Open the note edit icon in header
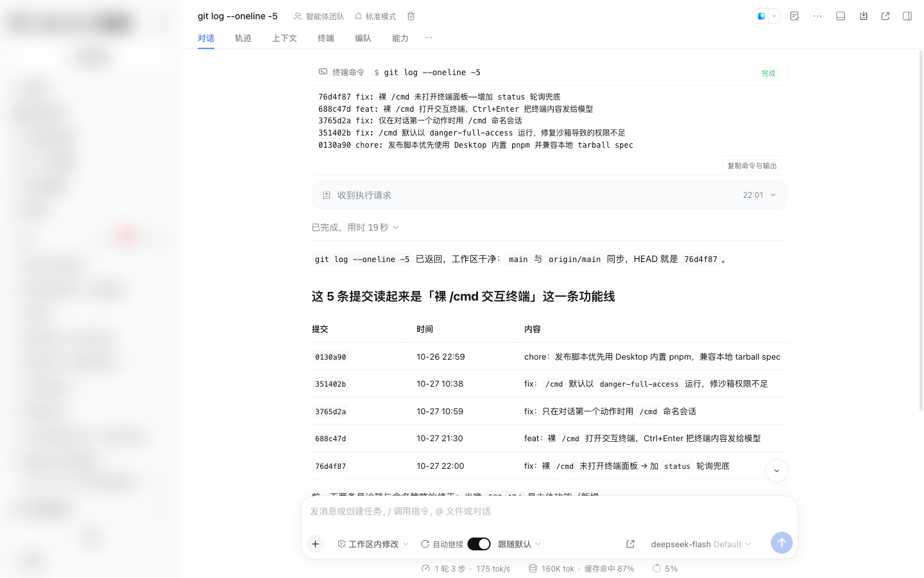Screen dimensions: 924x578 coord(794,16)
